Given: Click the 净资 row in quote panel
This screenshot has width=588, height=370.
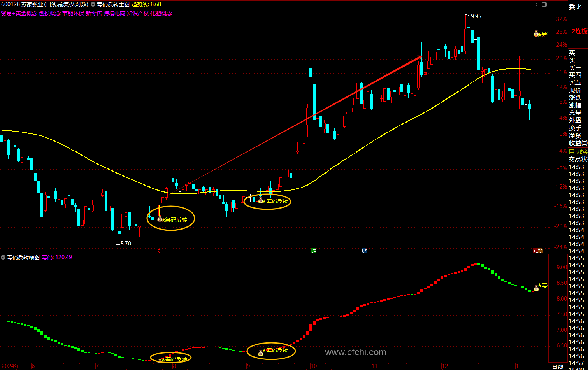Looking at the screenshot, I should [x=575, y=135].
